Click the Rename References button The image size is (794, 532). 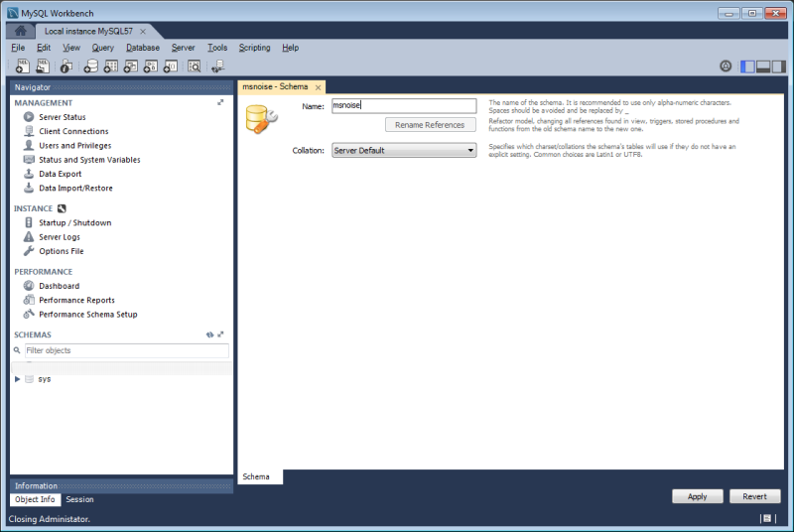430,125
